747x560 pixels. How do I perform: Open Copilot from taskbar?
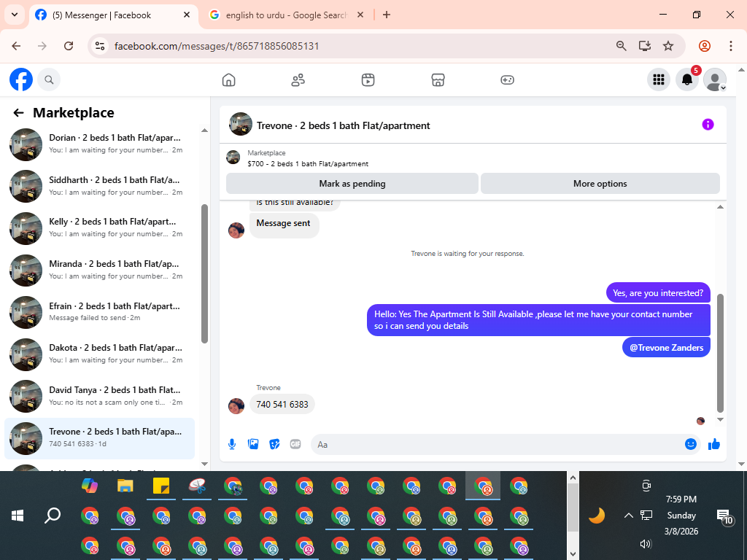90,486
